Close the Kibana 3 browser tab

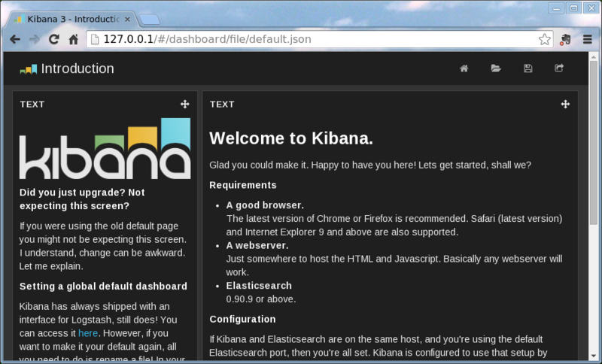(x=127, y=20)
